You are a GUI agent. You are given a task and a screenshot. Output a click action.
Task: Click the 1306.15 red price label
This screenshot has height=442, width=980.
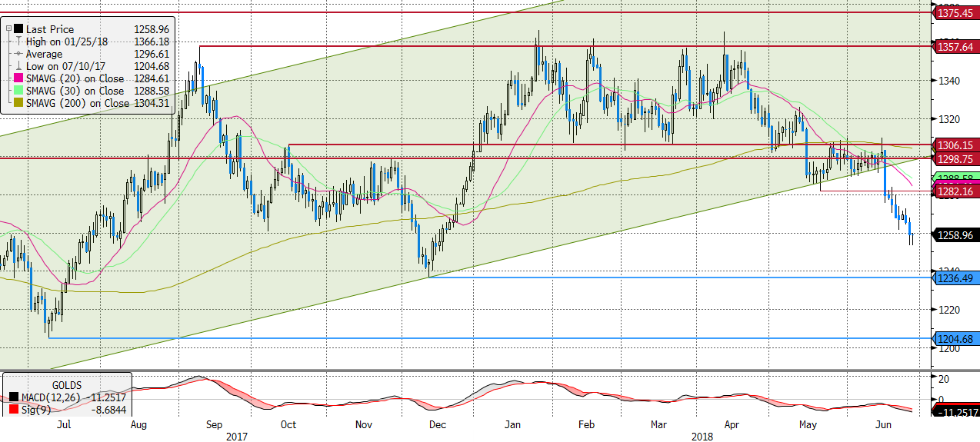[x=956, y=145]
